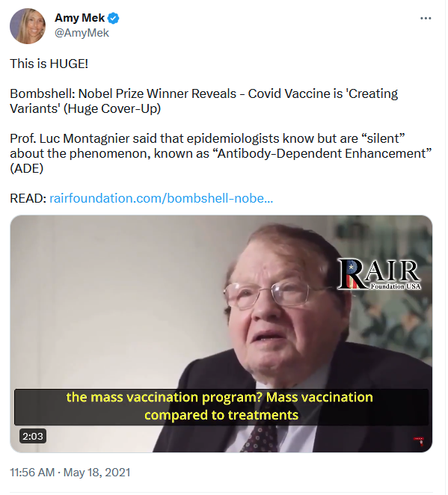Click the "Bombshell: Nobel Prize Winner Reveals" headline text
The height and width of the screenshot is (495, 448).
pyautogui.click(x=123, y=93)
